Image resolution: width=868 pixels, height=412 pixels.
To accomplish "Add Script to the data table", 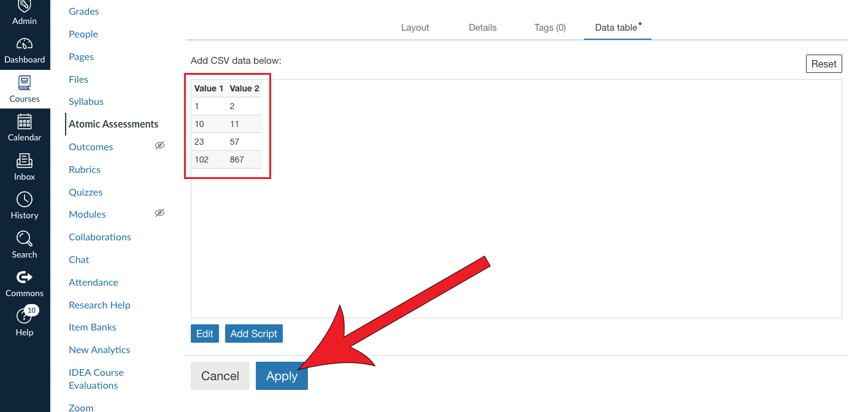I will coord(253,334).
